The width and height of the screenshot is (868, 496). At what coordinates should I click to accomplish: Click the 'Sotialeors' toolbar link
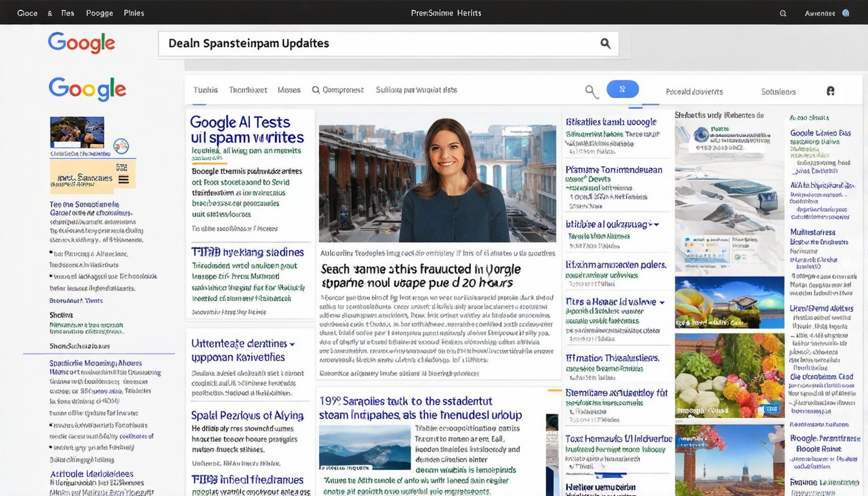(778, 92)
